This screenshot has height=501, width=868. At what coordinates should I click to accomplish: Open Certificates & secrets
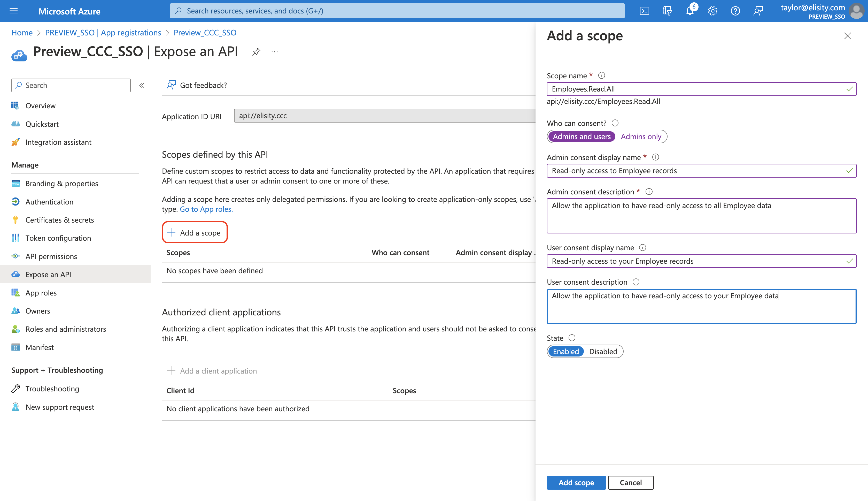60,220
